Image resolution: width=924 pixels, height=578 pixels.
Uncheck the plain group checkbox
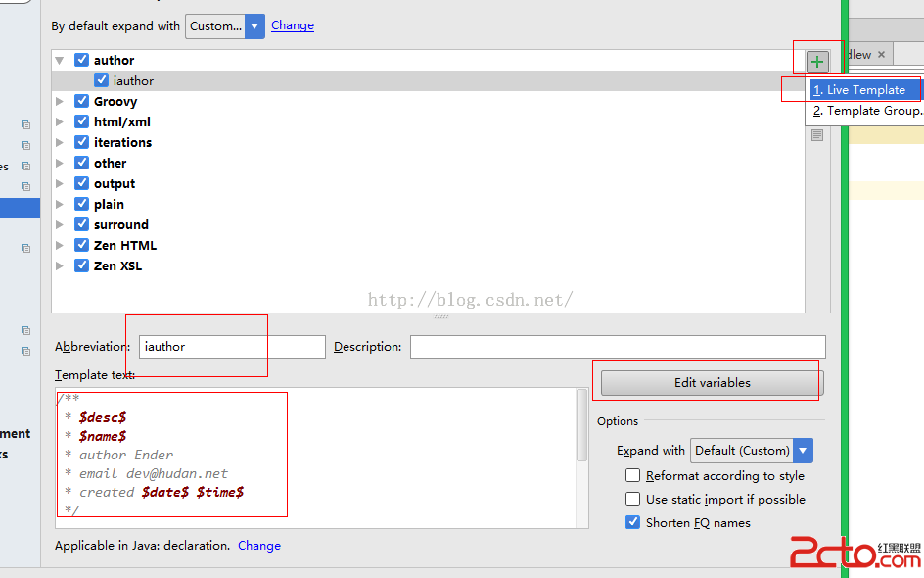point(82,204)
